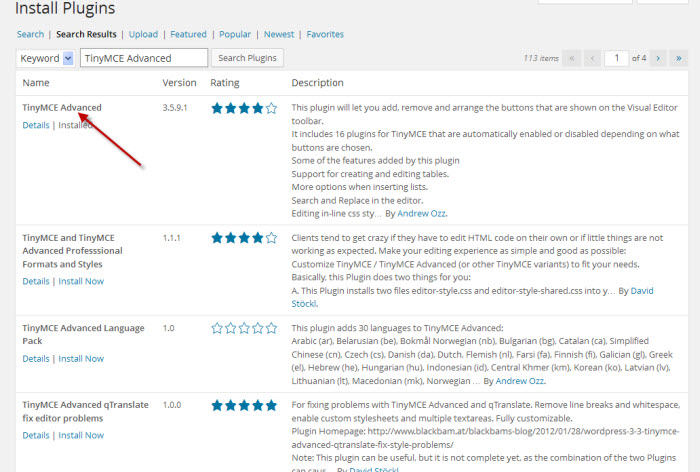Open Details for Professsional Formats and Styles plugin

click(36, 281)
